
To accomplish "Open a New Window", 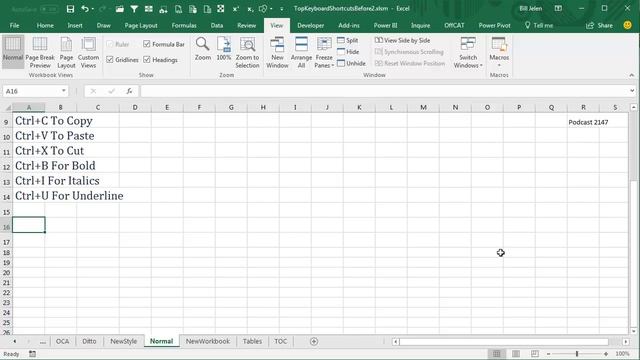I will 277,52.
